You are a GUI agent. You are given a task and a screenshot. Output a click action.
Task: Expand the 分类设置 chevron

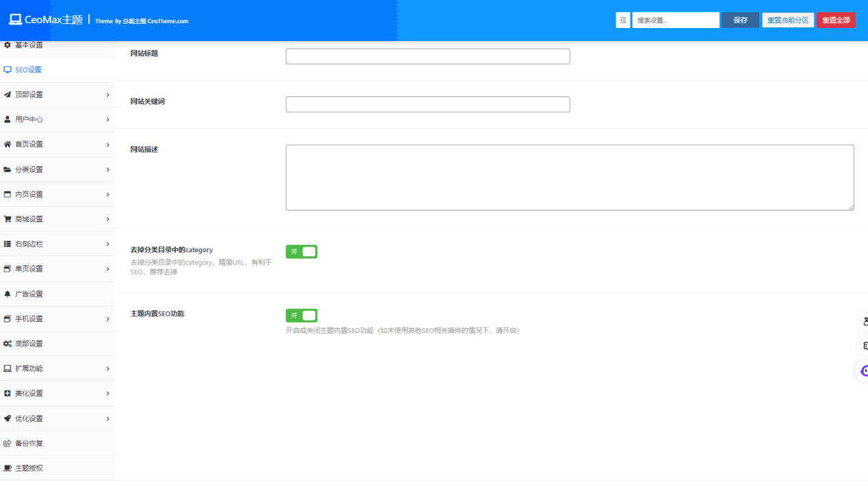(108, 170)
